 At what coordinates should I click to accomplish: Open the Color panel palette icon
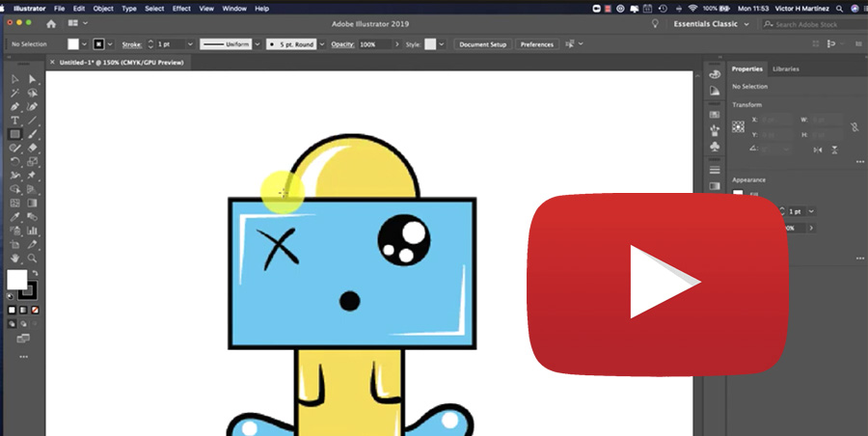point(715,75)
